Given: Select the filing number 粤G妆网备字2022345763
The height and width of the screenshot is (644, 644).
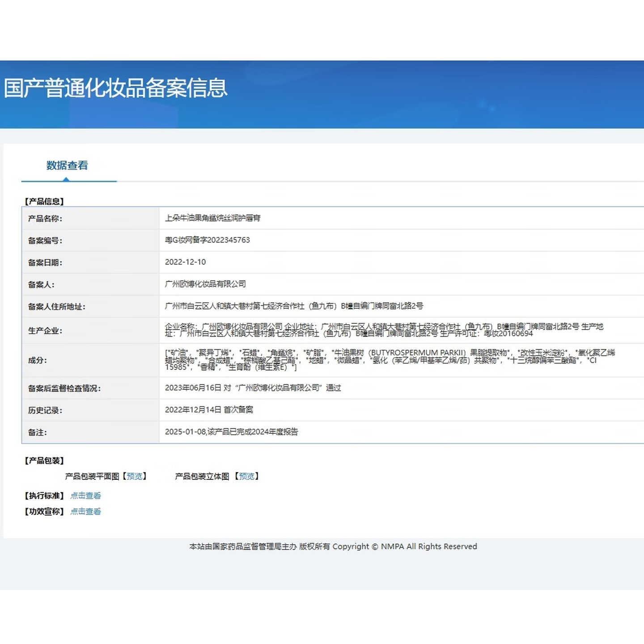Looking at the screenshot, I should (207, 240).
